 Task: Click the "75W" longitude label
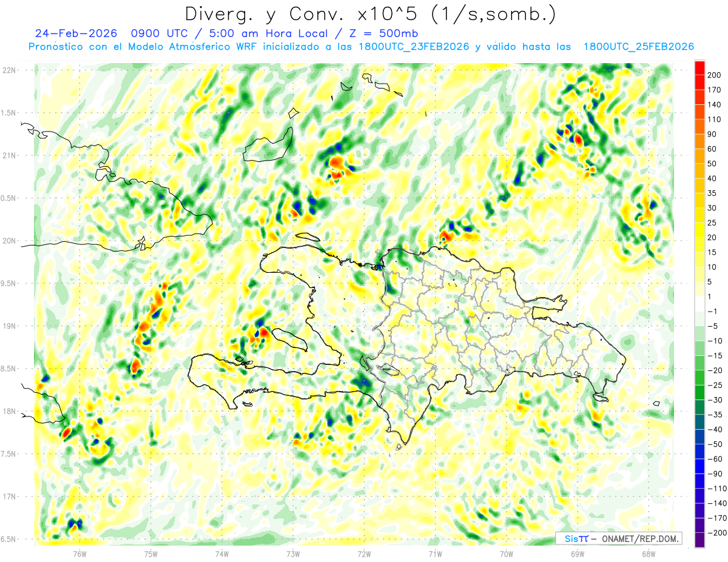coord(151,553)
